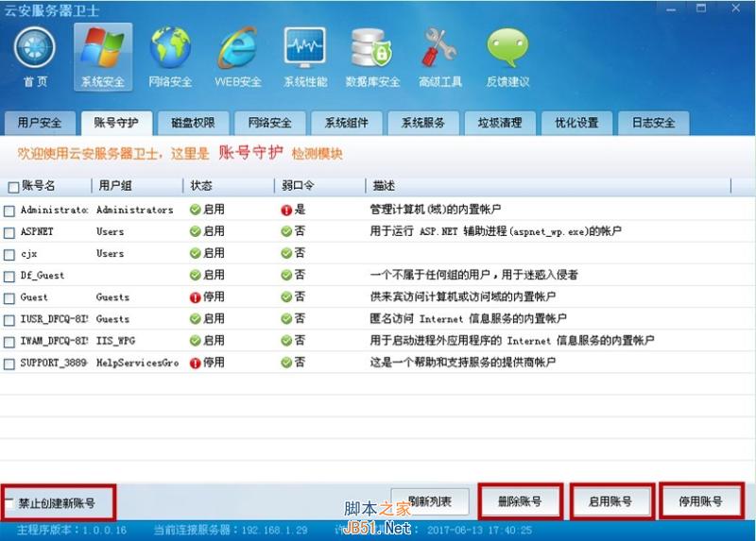Switch to the 磁盘权限 tab
The height and width of the screenshot is (541, 756).
coord(193,123)
